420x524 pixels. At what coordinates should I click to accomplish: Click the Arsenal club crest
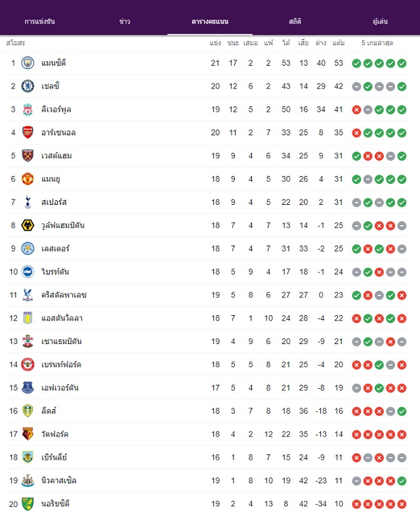tap(28, 133)
